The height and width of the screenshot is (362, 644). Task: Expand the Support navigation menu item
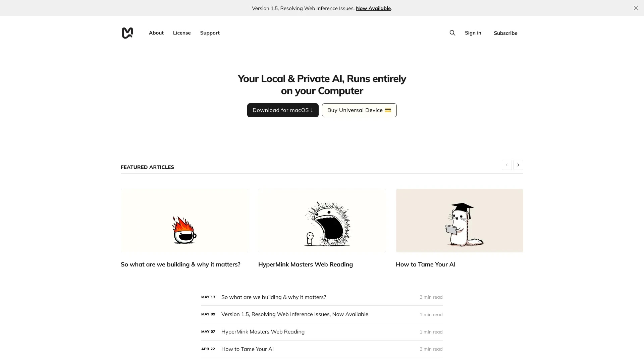(x=209, y=32)
